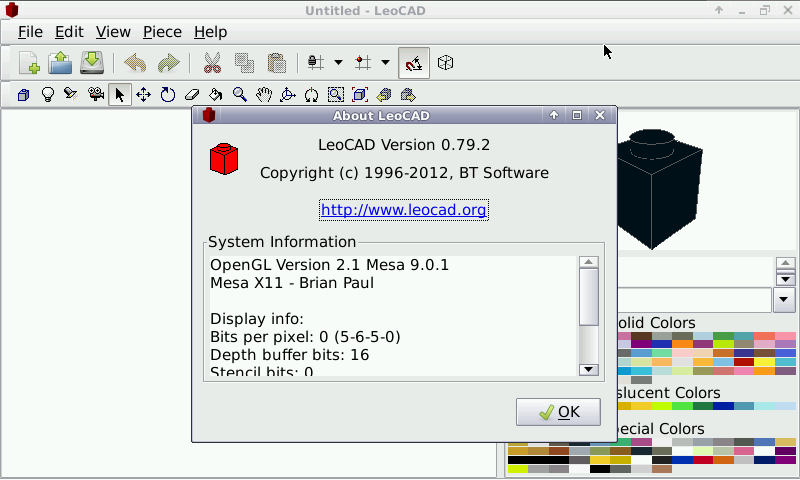Open the View menu
800x480 pixels.
[113, 32]
